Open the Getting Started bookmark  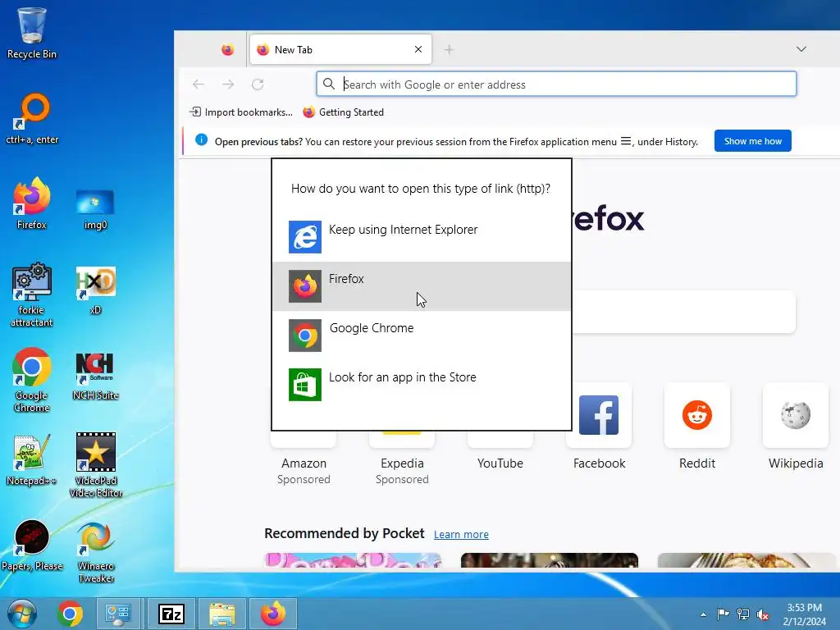click(344, 112)
